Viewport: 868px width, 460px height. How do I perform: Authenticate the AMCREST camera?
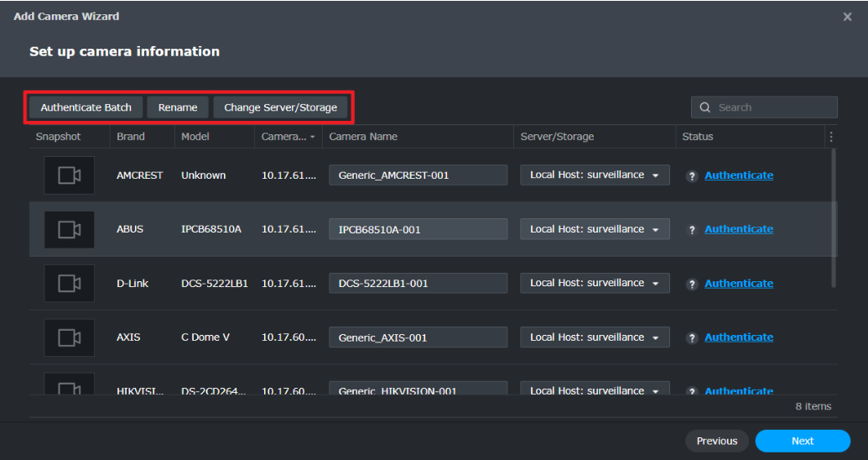(739, 175)
